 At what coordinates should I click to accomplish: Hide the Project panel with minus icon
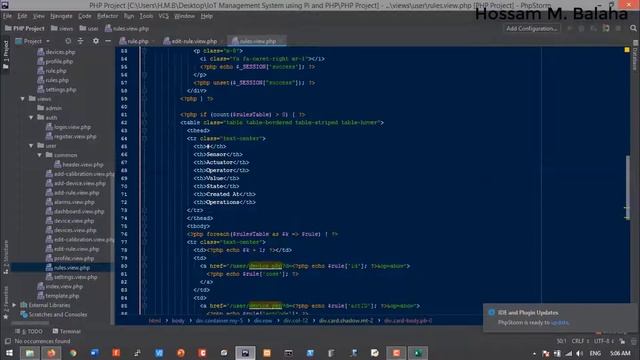click(x=108, y=41)
